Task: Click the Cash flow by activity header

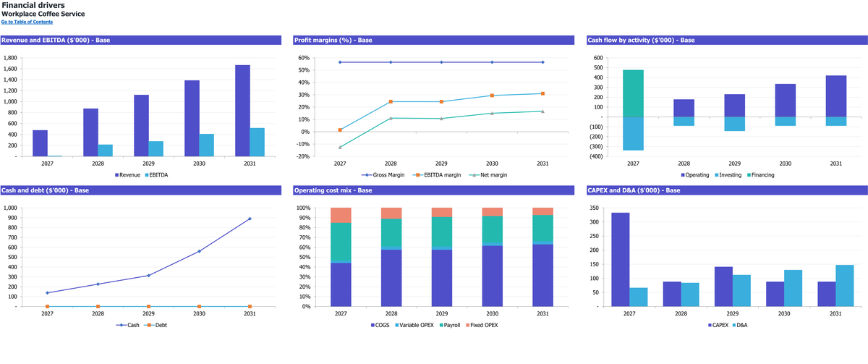Action: click(x=726, y=40)
